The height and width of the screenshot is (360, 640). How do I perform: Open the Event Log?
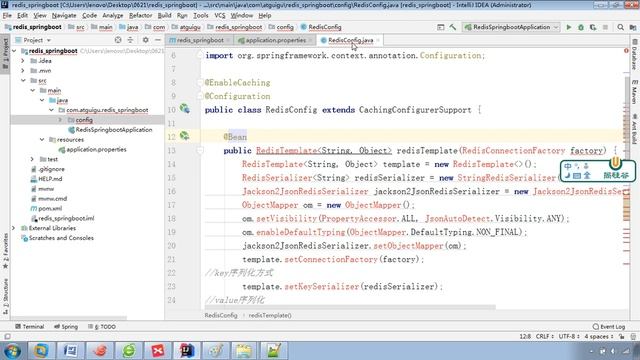pyautogui.click(x=609, y=327)
